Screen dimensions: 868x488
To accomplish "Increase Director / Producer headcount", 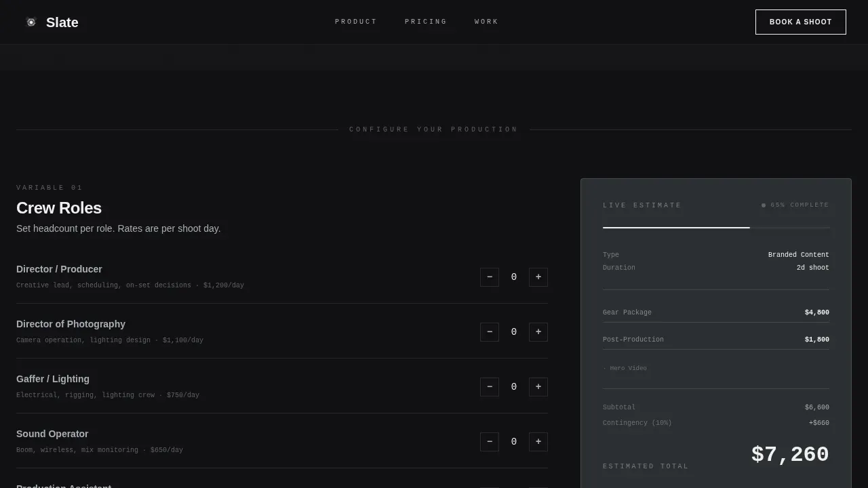I will pyautogui.click(x=538, y=277).
